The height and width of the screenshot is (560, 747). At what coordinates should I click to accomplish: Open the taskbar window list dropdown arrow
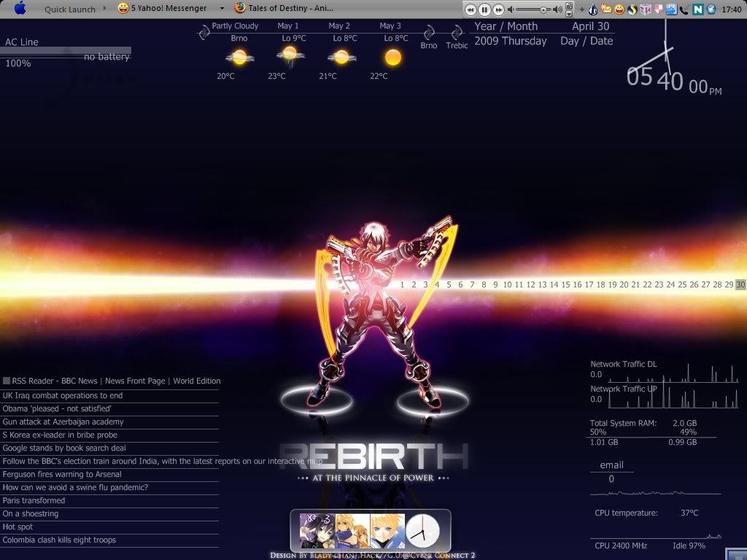[222, 9]
